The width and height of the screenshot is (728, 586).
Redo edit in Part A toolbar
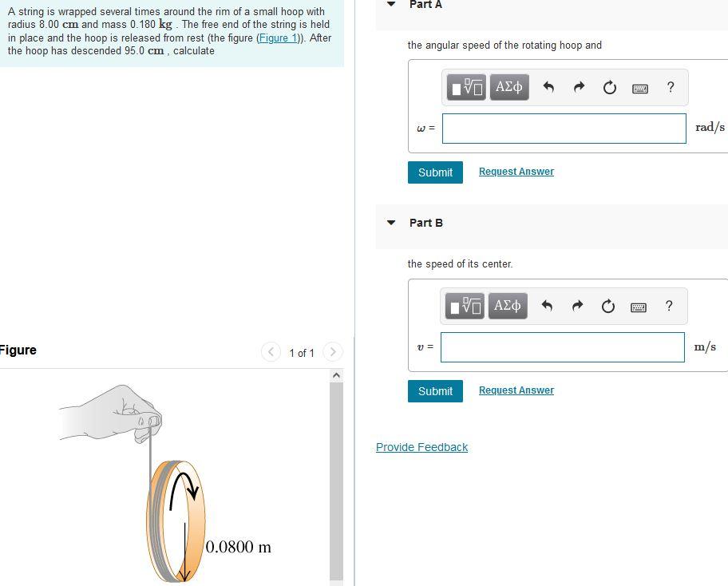click(579, 87)
